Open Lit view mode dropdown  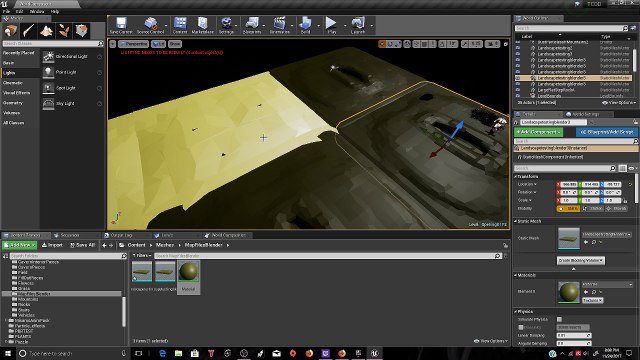tap(158, 44)
